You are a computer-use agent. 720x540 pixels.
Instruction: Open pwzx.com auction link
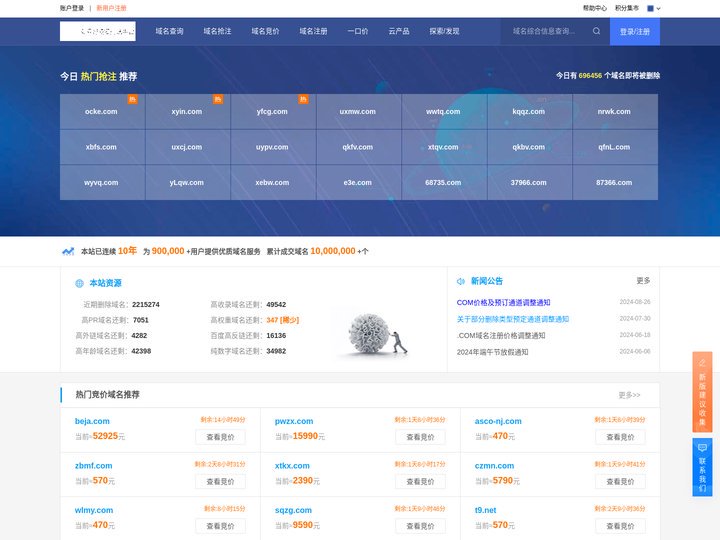click(x=294, y=421)
